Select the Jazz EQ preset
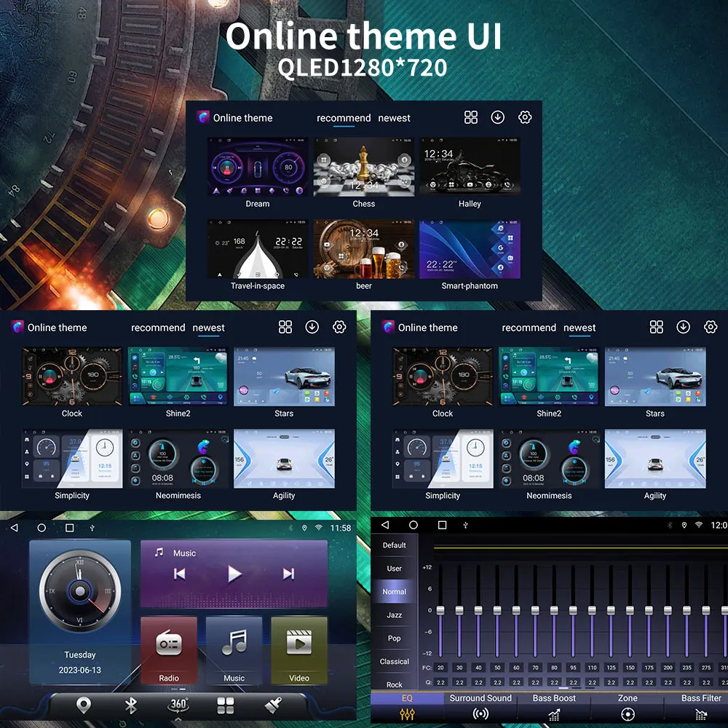The height and width of the screenshot is (728, 728). [394, 614]
